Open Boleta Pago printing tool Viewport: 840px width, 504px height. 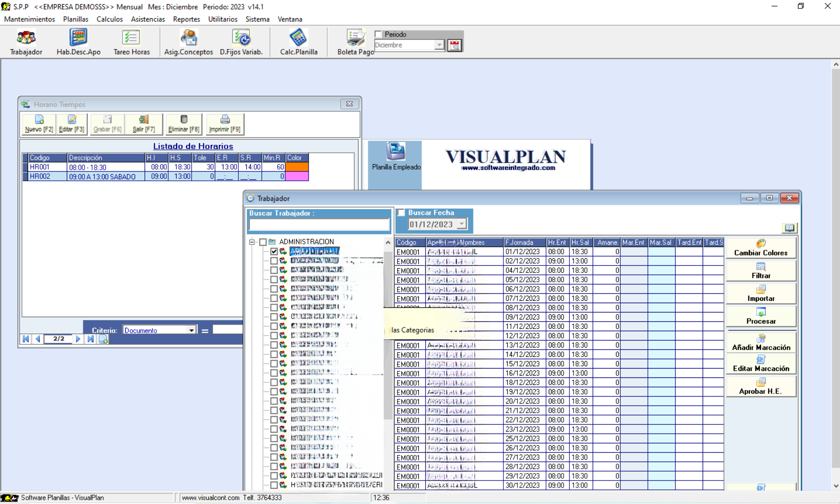pyautogui.click(x=355, y=43)
